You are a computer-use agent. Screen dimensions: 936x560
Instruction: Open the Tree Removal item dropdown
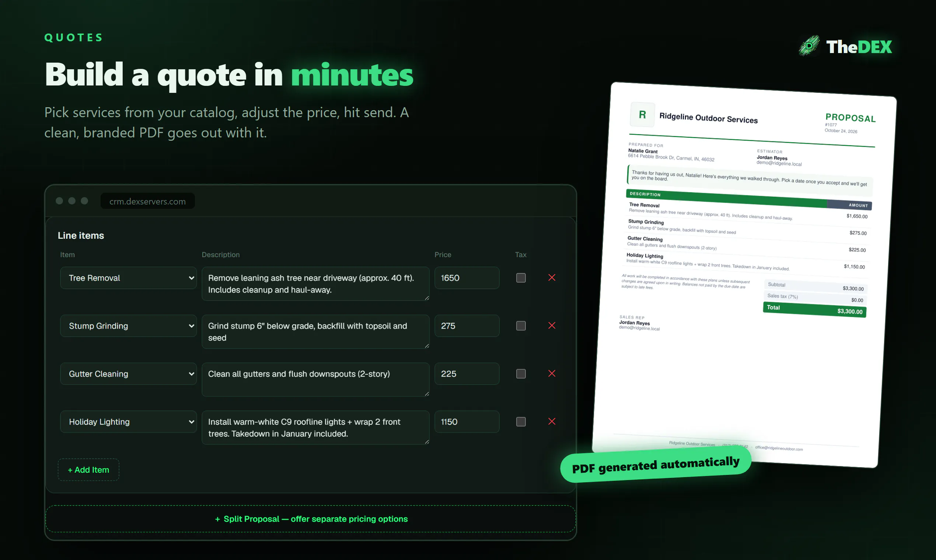point(128,278)
